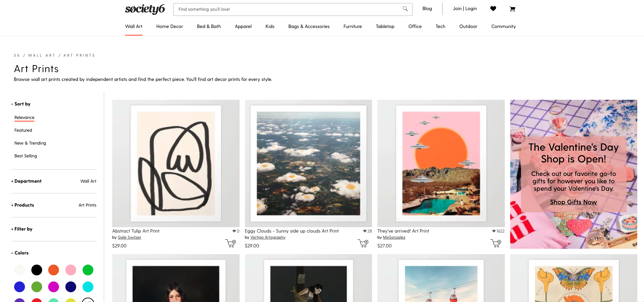Image resolution: width=644 pixels, height=302 pixels.
Task: Like the Abstract Tulip print via its heart
Action: click(x=234, y=231)
